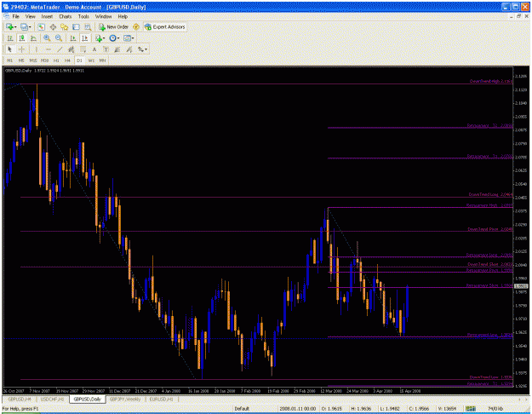Set timeframe to H4

tap(67, 60)
